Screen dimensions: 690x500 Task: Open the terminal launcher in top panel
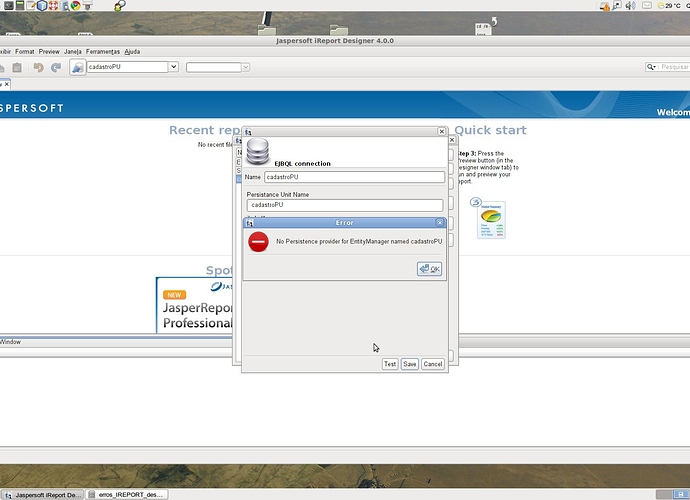click(x=9, y=5)
